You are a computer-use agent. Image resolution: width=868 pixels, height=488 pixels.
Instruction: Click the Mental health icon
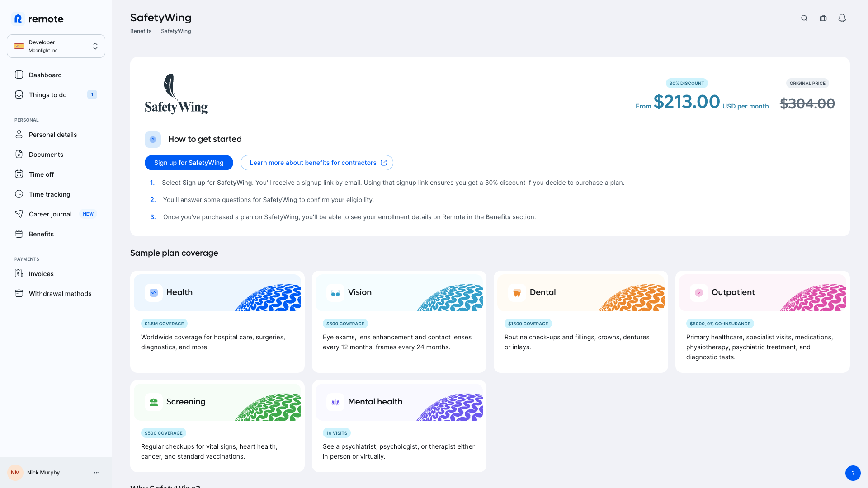[x=335, y=402]
